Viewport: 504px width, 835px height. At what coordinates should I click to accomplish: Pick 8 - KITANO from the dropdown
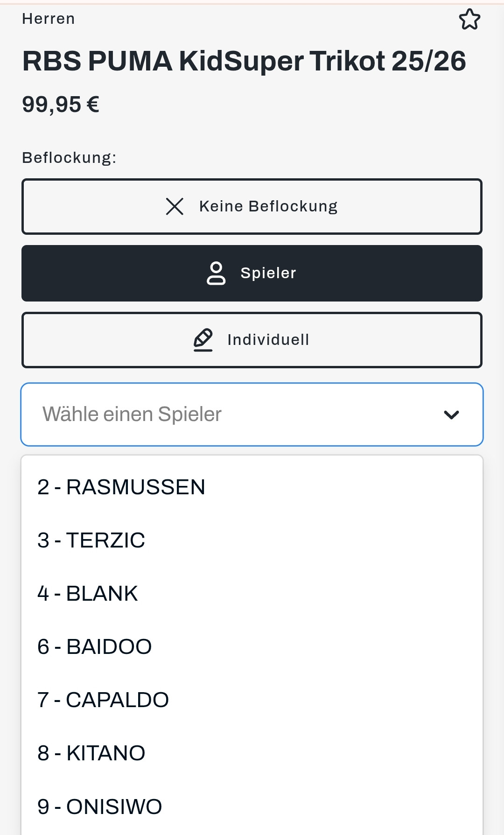91,753
